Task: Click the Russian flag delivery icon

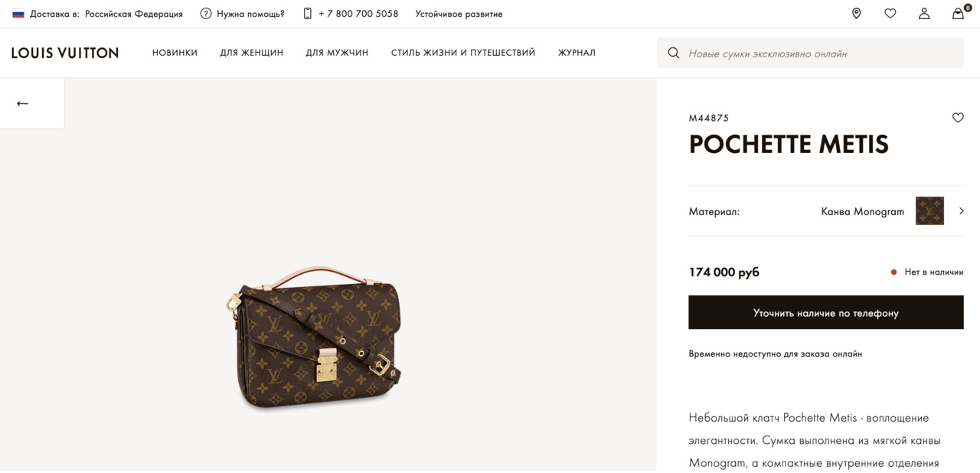Action: [18, 14]
